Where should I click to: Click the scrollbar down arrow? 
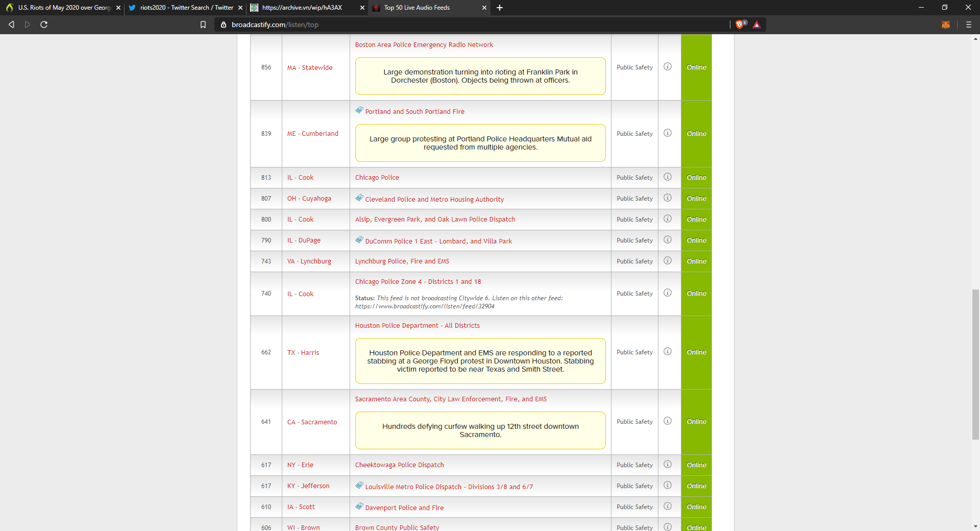point(975,526)
